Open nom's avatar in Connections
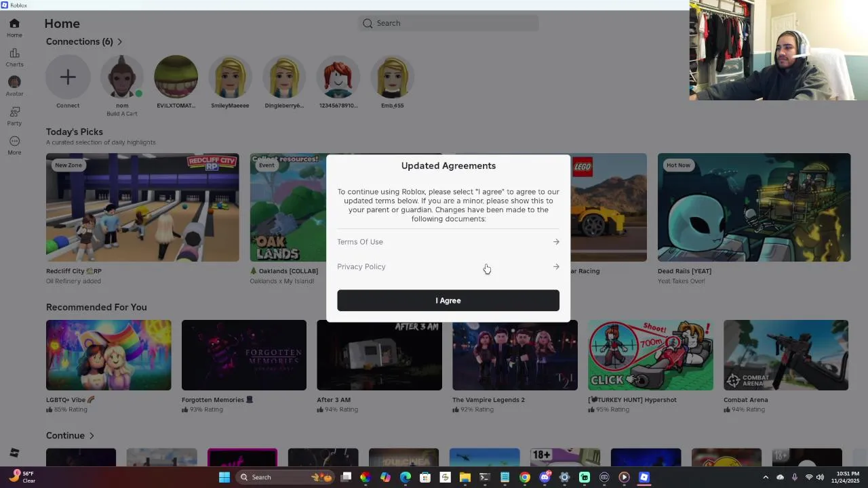The height and width of the screenshot is (488, 868). pyautogui.click(x=122, y=77)
